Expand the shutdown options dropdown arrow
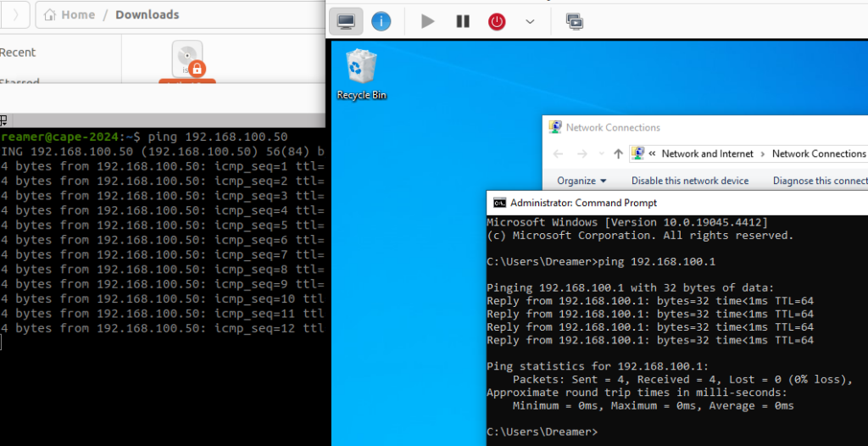Image resolution: width=868 pixels, height=446 pixels. tap(530, 21)
